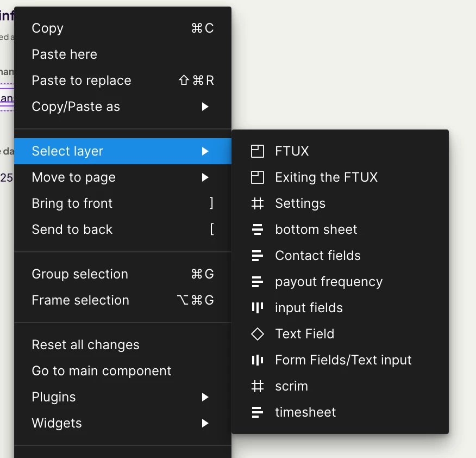Click the diamond instance icon beside Text Field

pyautogui.click(x=258, y=334)
